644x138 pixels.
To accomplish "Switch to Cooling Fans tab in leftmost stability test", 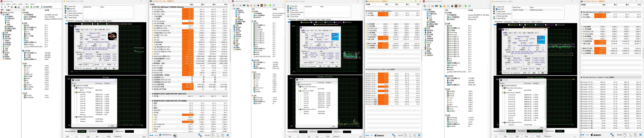I will pyautogui.click(x=79, y=21).
